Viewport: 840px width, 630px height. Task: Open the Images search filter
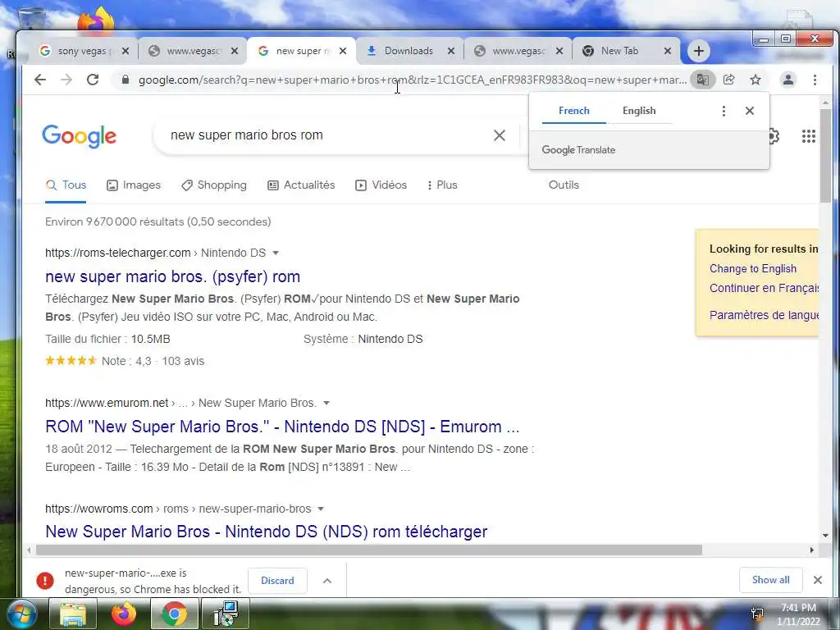134,185
